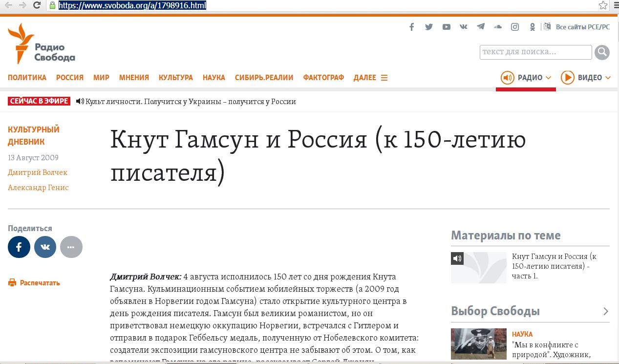
Task: Click the speaker icon in live broadcast bar
Action: tap(80, 102)
